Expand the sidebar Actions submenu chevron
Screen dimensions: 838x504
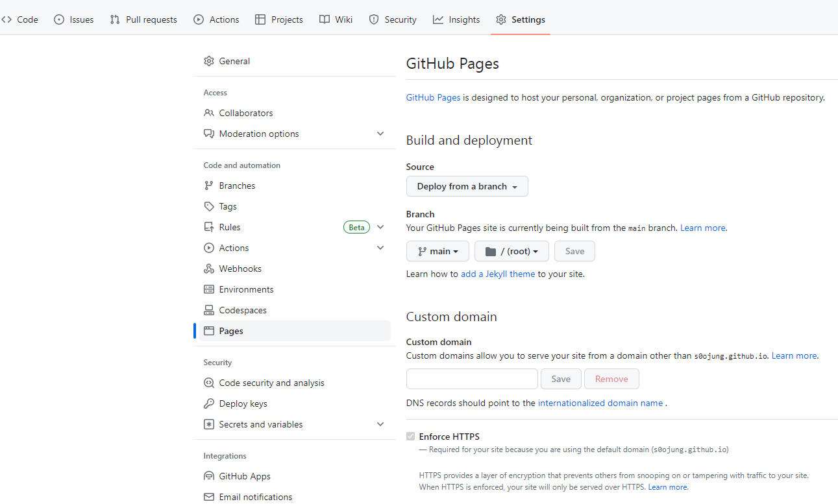pyautogui.click(x=380, y=248)
